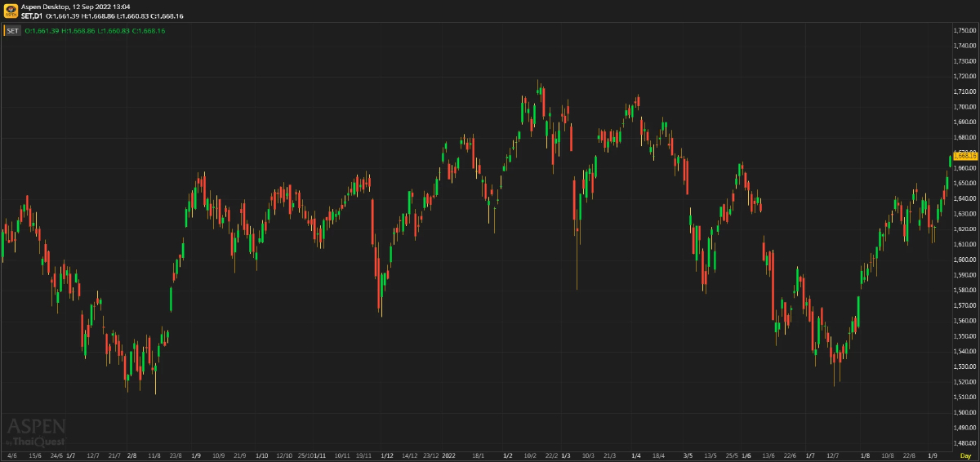Click the 2/8 date marker on time axis
The width and height of the screenshot is (980, 462).
(x=132, y=455)
